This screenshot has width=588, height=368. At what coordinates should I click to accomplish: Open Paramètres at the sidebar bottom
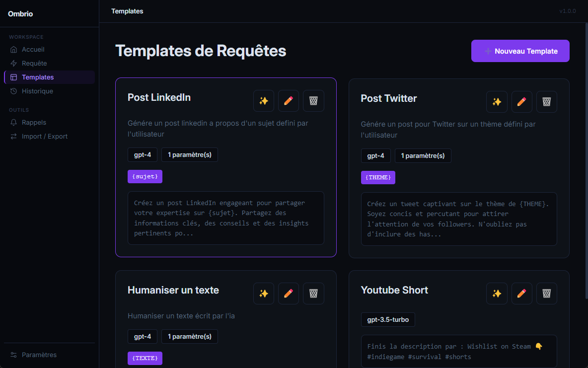pos(39,355)
